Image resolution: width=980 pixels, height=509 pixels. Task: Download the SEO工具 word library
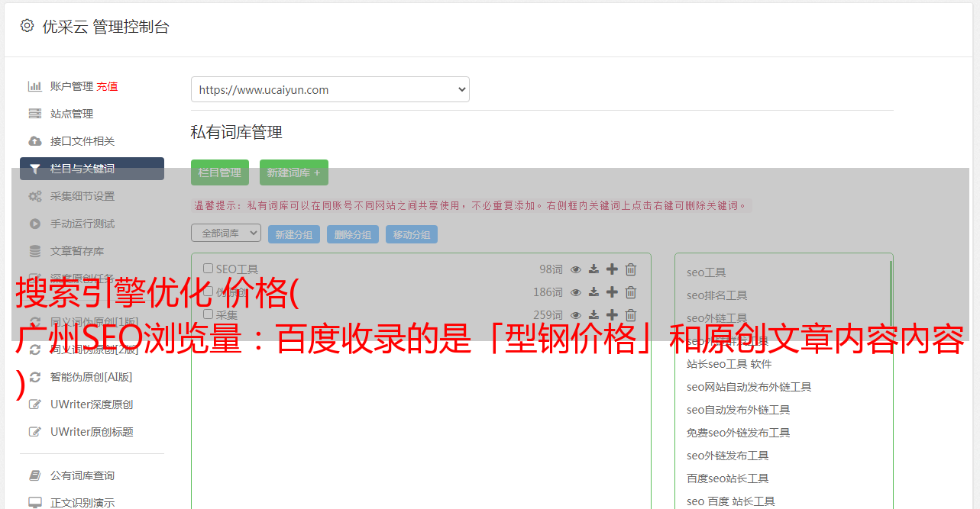click(593, 269)
